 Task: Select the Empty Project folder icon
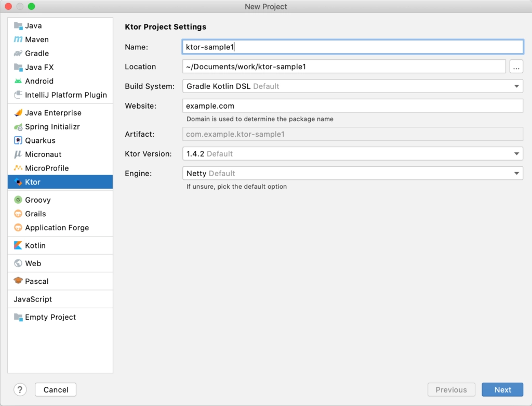(18, 317)
